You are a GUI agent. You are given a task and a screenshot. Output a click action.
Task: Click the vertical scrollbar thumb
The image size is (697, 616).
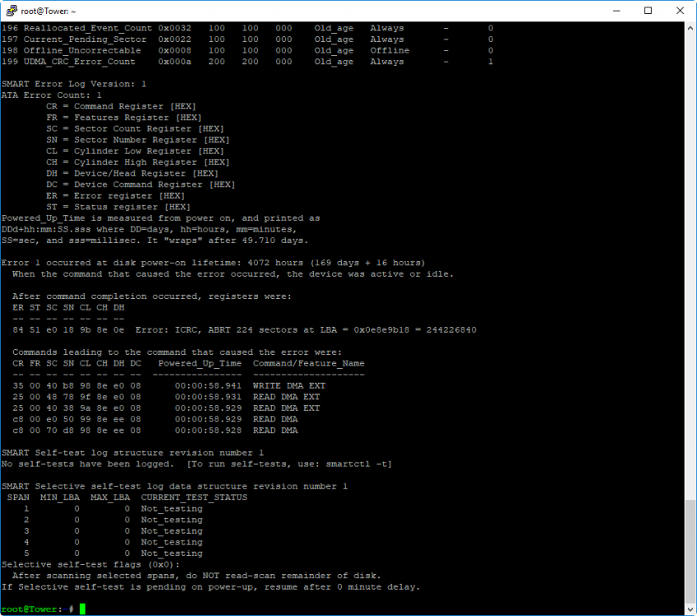pos(690,551)
